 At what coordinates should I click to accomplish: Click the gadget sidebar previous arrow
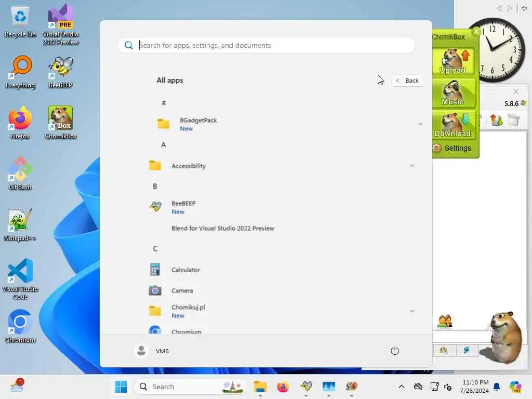coord(498,8)
